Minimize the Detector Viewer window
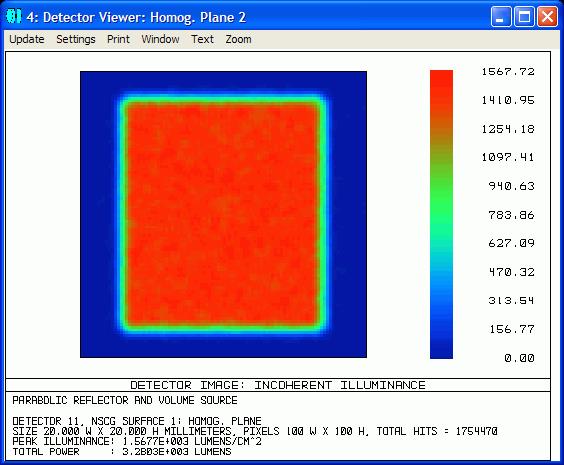Viewport: 564px width, 465px height. click(501, 17)
